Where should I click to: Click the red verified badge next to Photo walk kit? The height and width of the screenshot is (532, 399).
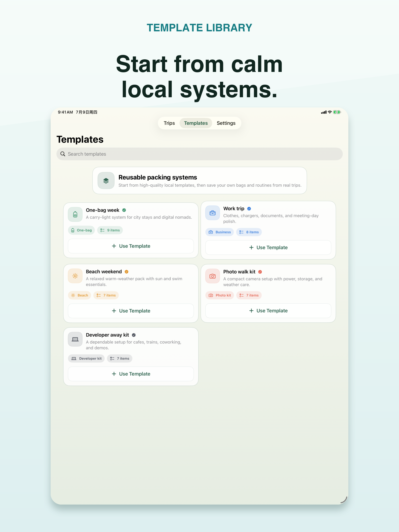tap(260, 272)
